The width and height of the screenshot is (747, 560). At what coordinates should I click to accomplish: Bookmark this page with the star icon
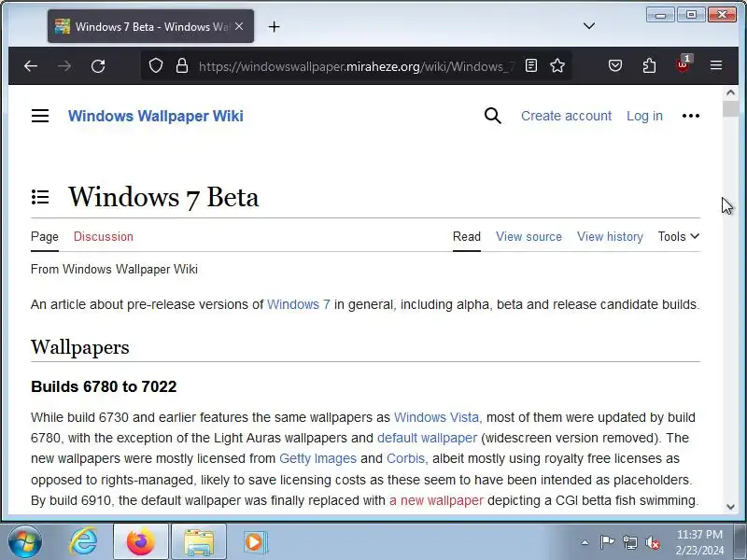557,65
